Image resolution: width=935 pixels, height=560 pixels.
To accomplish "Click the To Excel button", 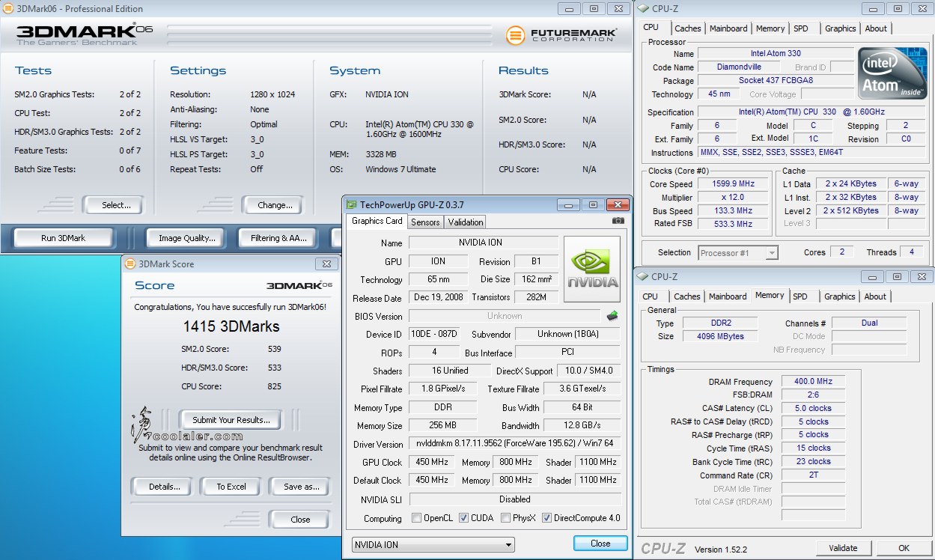I will [231, 487].
